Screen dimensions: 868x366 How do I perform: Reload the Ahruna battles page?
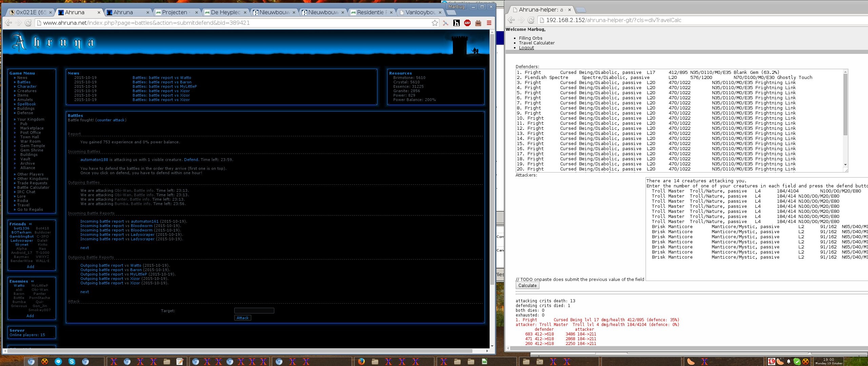pyautogui.click(x=28, y=23)
